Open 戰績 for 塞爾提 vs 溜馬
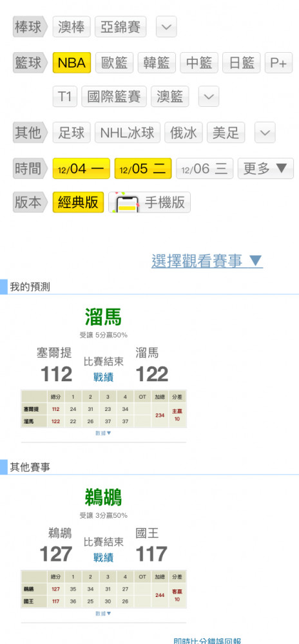The image size is (299, 644). pos(104,377)
